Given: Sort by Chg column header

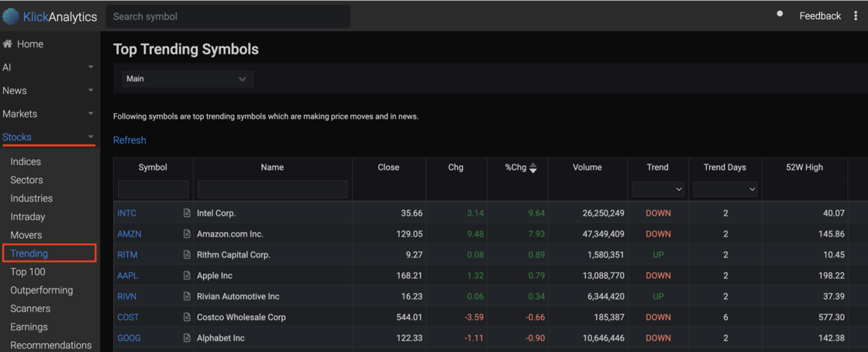Looking at the screenshot, I should (456, 167).
